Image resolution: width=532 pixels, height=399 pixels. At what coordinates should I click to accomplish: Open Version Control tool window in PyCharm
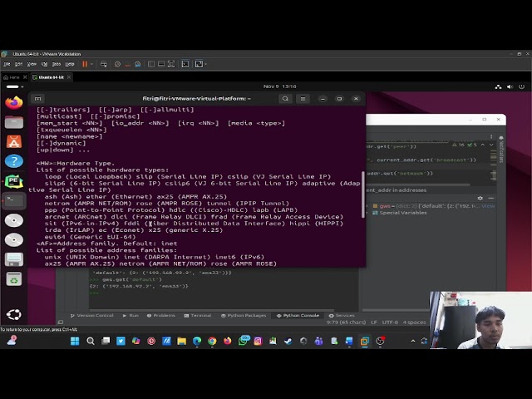(x=92, y=316)
